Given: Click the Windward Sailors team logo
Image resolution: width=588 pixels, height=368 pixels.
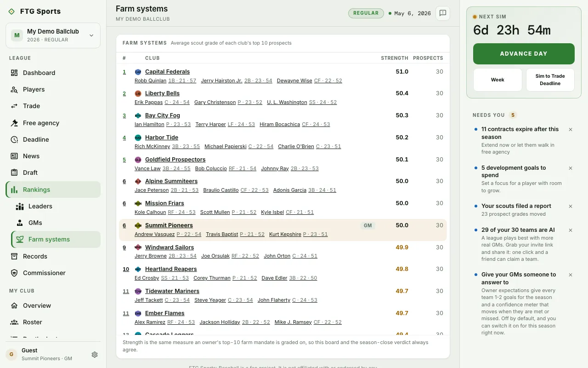Looking at the screenshot, I should tap(138, 247).
